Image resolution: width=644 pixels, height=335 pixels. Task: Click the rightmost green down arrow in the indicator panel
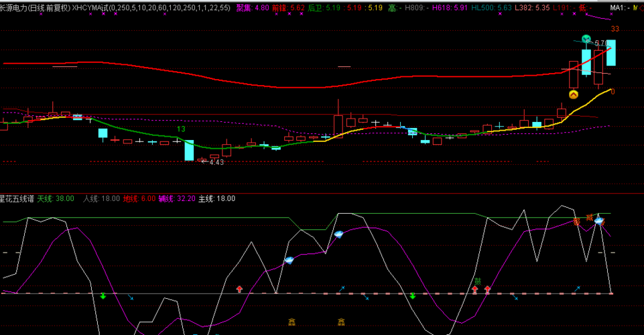pos(413,295)
